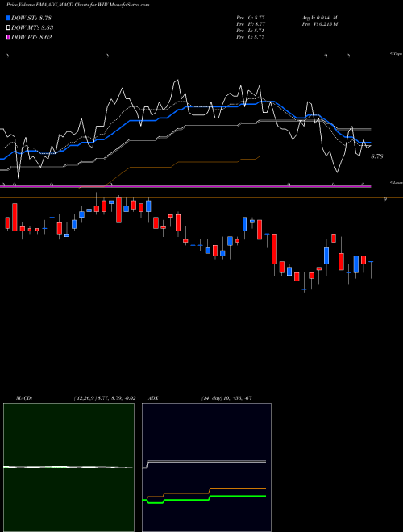Click ADX values '(14 day) 10, +36, -67'
The width and height of the screenshot is (403, 532).
pyautogui.click(x=226, y=398)
